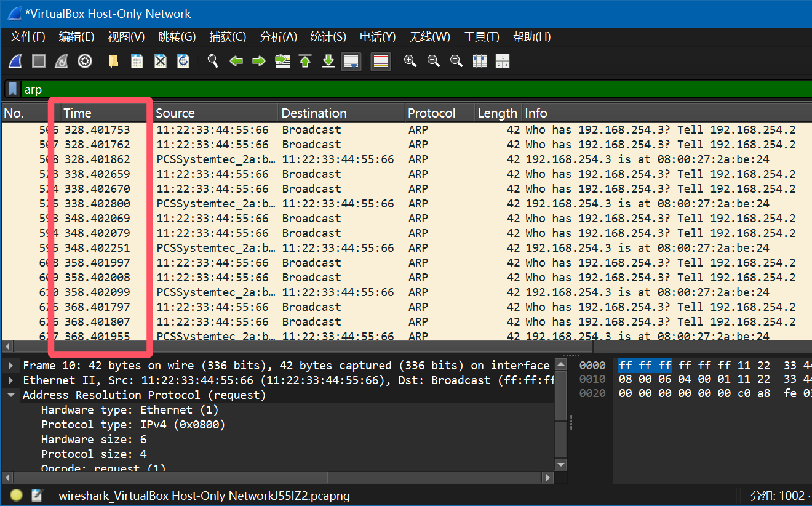The height and width of the screenshot is (506, 812).
Task: Sort packets by the Protocol column header
Action: click(431, 113)
